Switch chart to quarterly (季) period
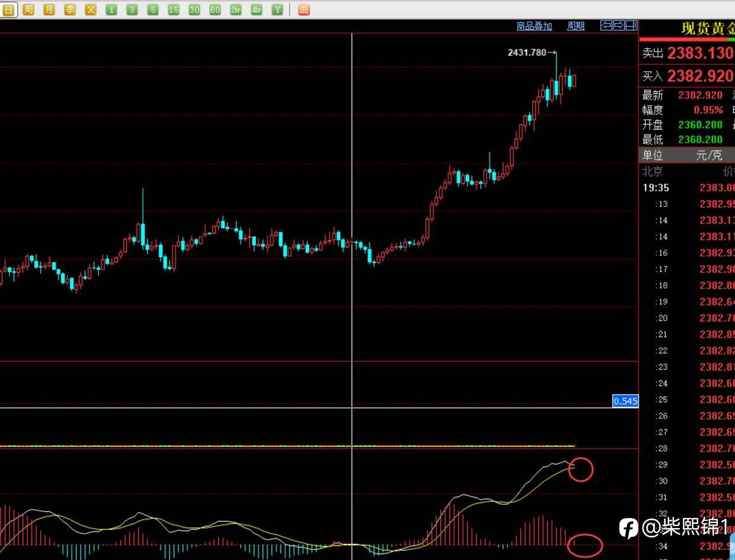Viewport: 735px width, 560px height. click(70, 9)
